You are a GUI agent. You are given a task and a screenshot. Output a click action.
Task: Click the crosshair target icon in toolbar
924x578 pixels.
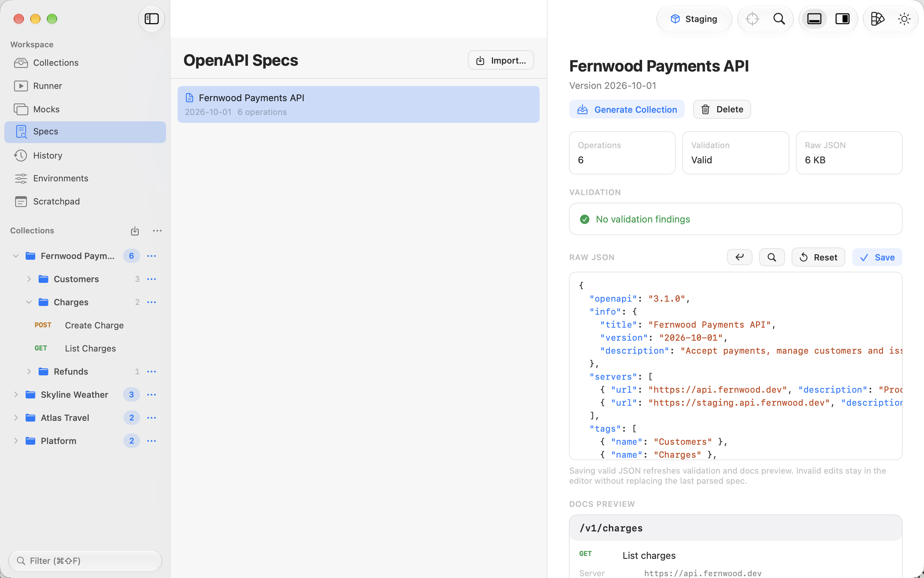[752, 19]
